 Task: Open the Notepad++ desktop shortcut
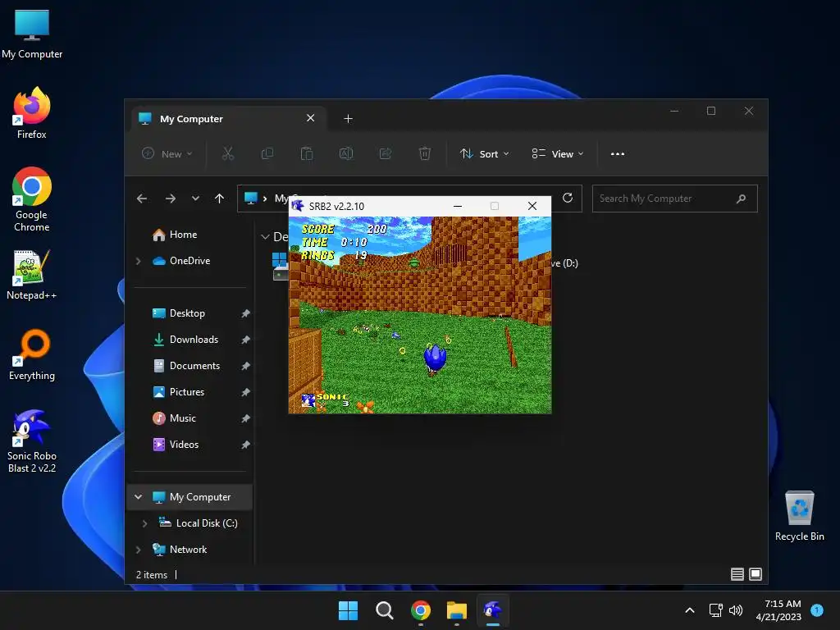click(32, 275)
